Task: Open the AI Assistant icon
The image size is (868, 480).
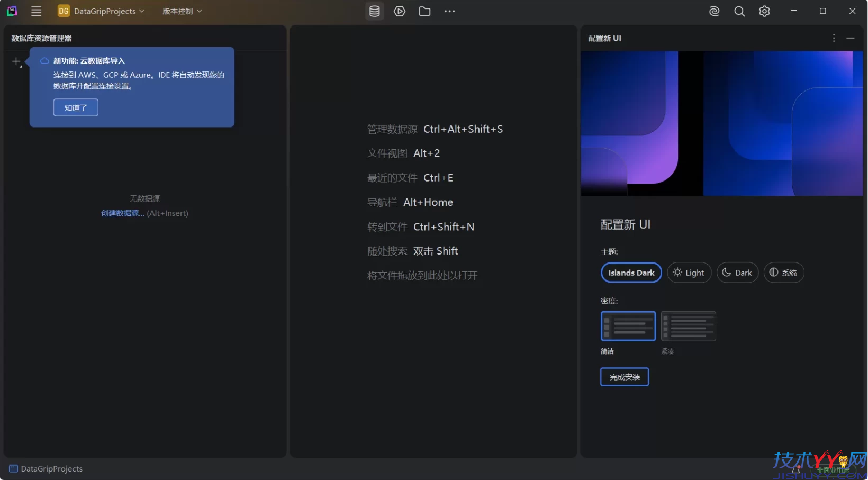Action: pos(714,11)
